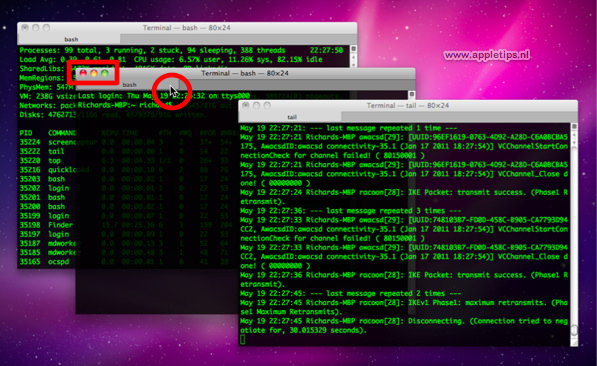Click the rear top window's "Terminal — bash" title
The image size is (597, 366).
point(187,27)
